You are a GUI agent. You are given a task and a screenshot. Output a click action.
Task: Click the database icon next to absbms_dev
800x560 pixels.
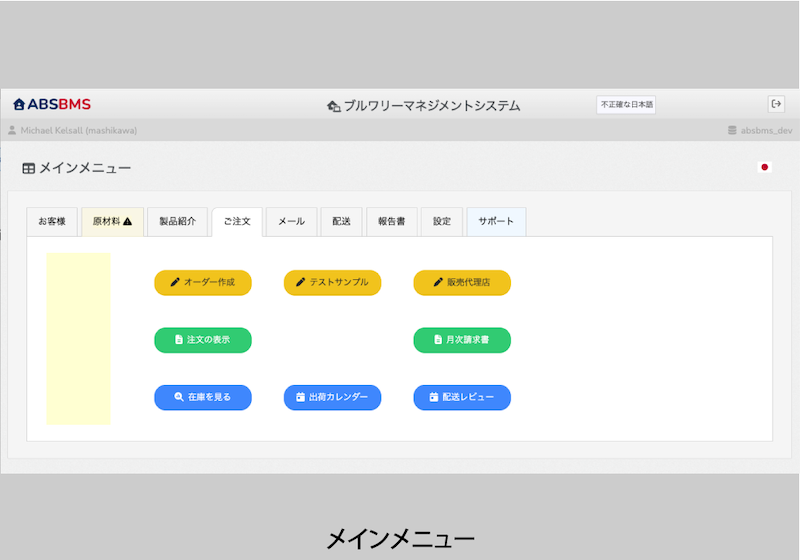[x=732, y=131]
